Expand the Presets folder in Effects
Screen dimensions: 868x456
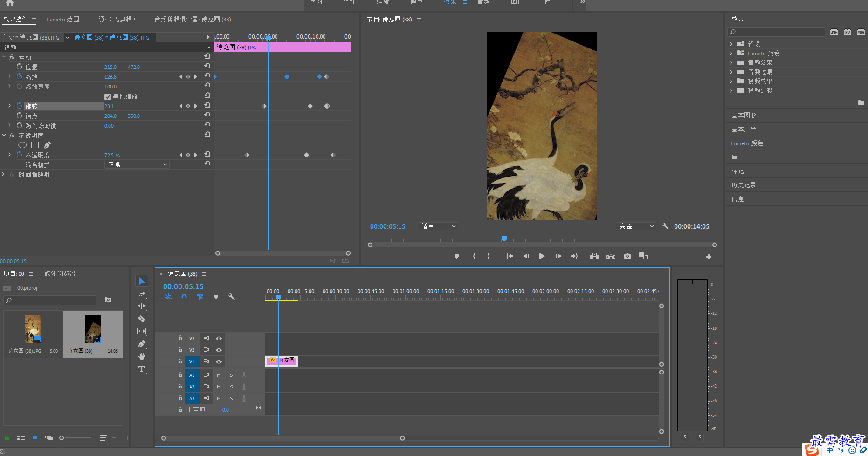click(x=731, y=44)
